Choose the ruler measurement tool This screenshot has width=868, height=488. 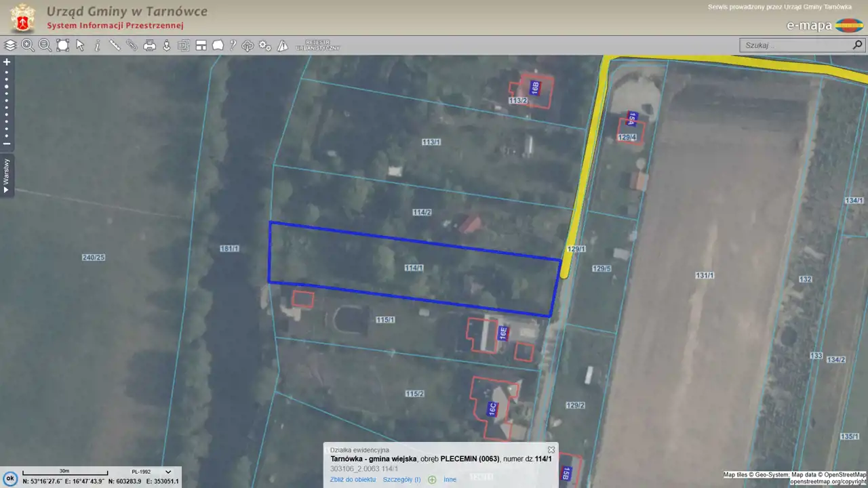click(115, 45)
